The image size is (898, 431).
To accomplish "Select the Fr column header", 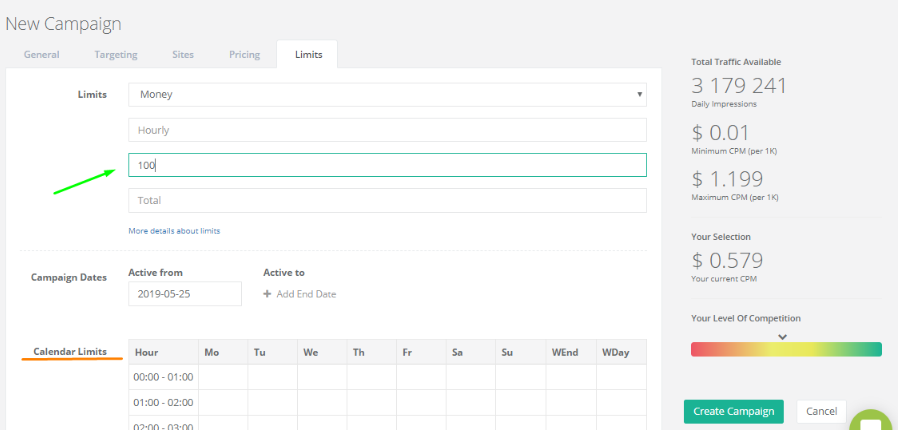I will 422,352.
